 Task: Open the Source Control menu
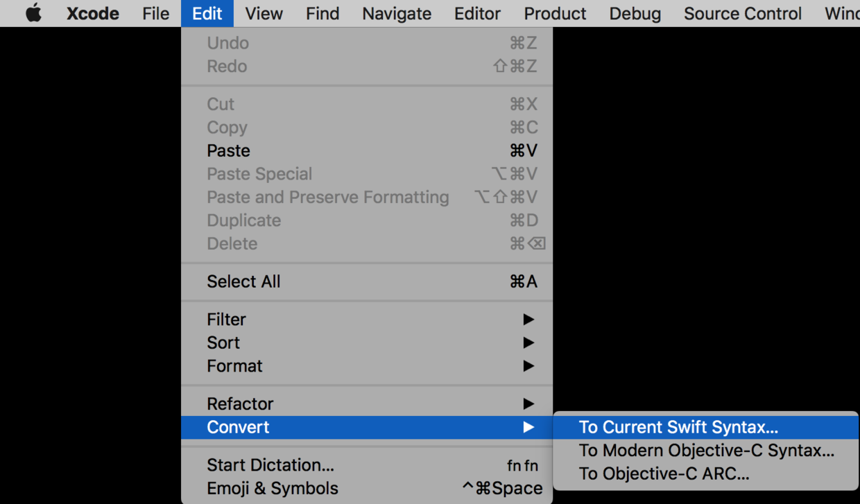click(x=742, y=13)
